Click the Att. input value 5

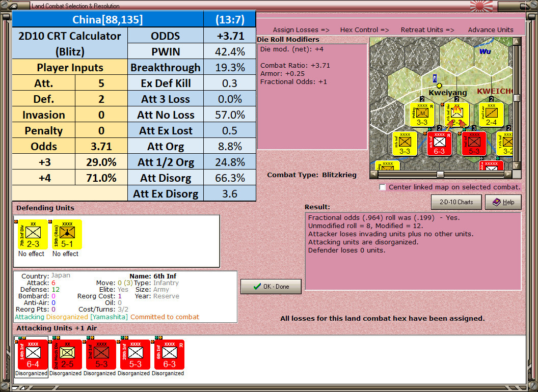[101, 83]
